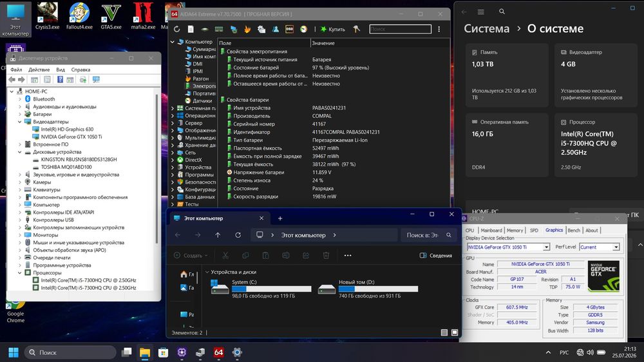Click the AIDA64 refresh toolbar icon
Image resolution: width=644 pixels, height=362 pixels.
(176, 29)
